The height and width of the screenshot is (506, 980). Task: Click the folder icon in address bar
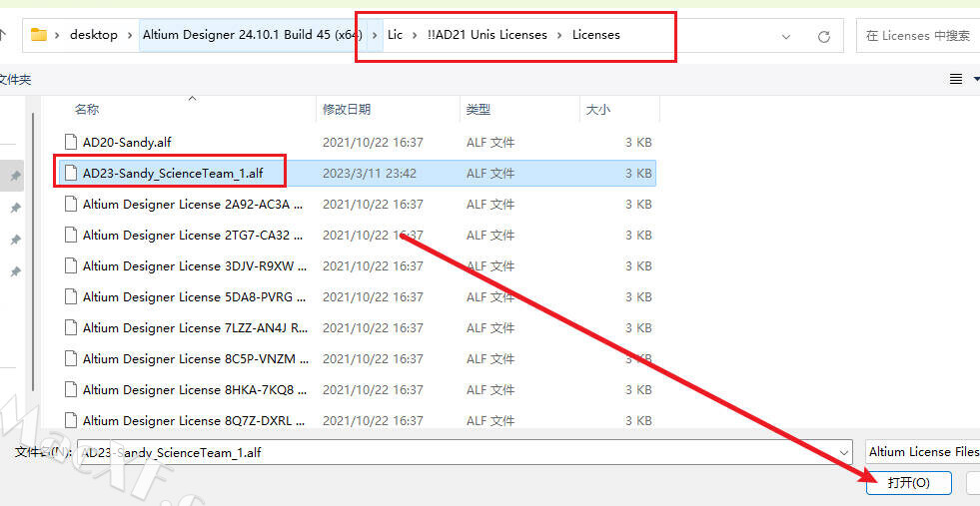coord(39,35)
